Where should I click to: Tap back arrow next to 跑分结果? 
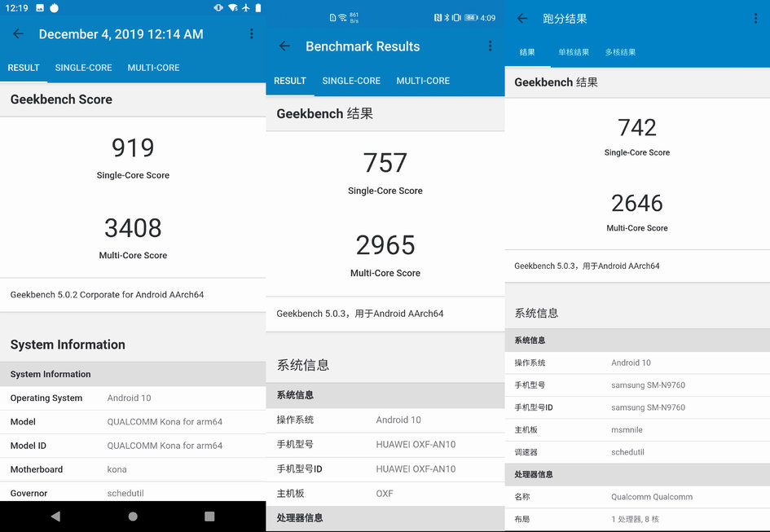click(x=522, y=19)
